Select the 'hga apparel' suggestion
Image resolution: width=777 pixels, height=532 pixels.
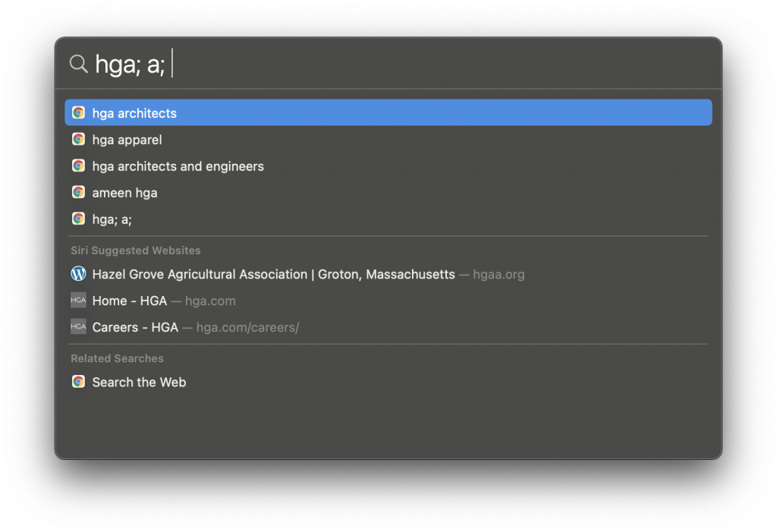388,140
